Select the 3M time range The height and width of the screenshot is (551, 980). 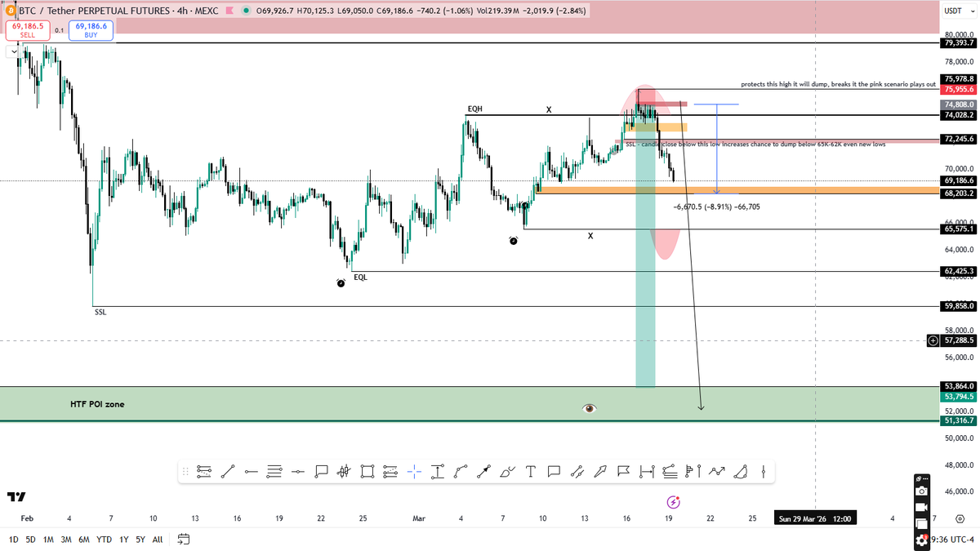[67, 540]
